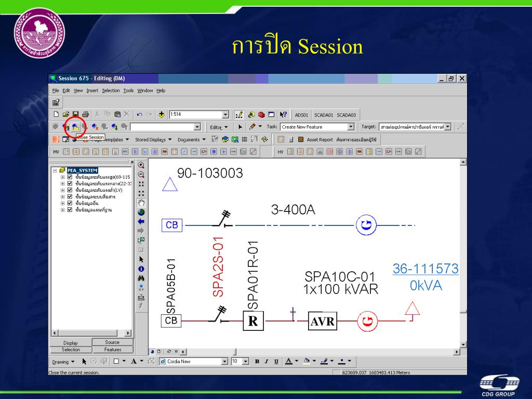Open the Stored Displays dropdown
Screen dimensions: 532x399
153,139
